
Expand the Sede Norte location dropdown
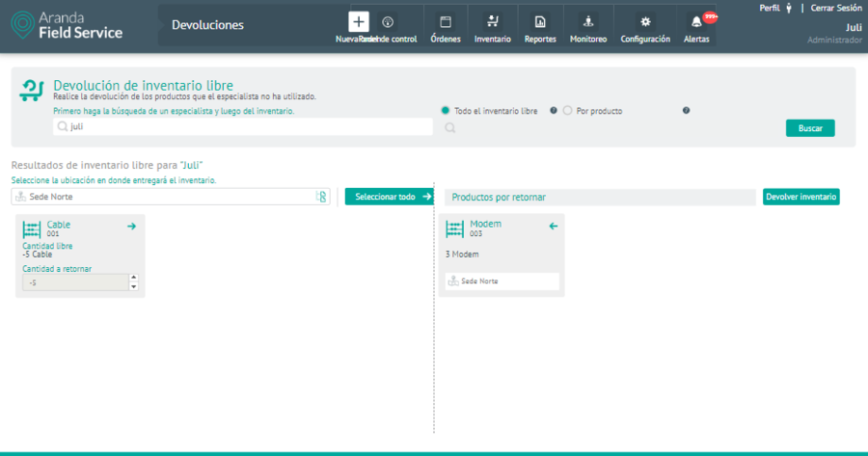coord(322,197)
